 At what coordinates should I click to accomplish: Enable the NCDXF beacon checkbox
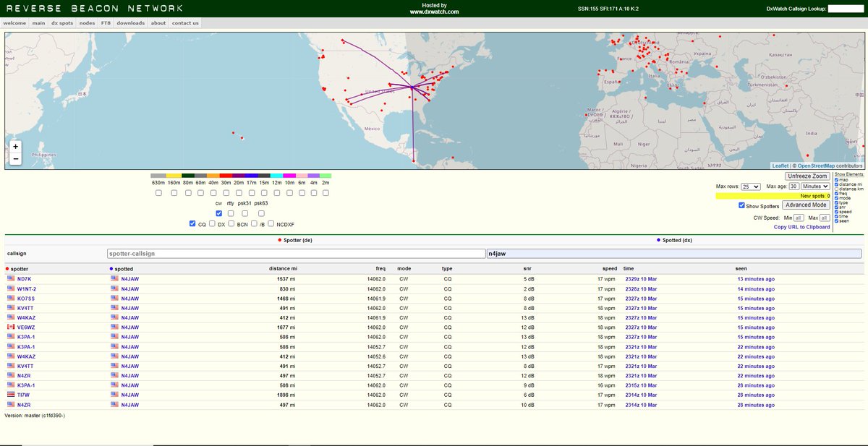point(271,223)
